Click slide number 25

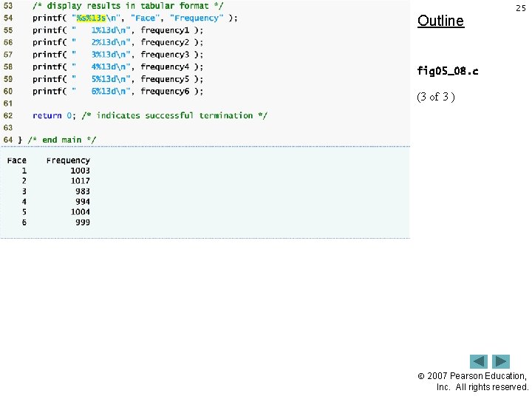pyautogui.click(x=520, y=8)
